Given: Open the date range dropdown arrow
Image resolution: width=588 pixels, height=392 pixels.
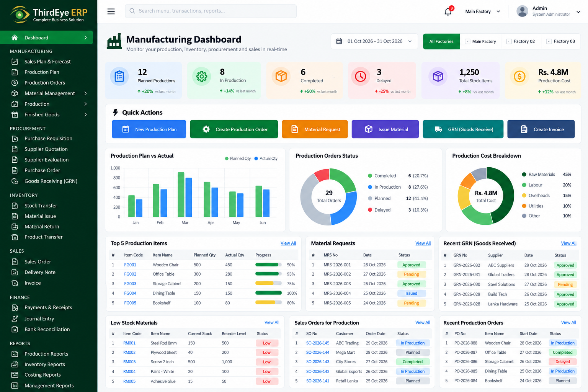Looking at the screenshot, I should [410, 41].
